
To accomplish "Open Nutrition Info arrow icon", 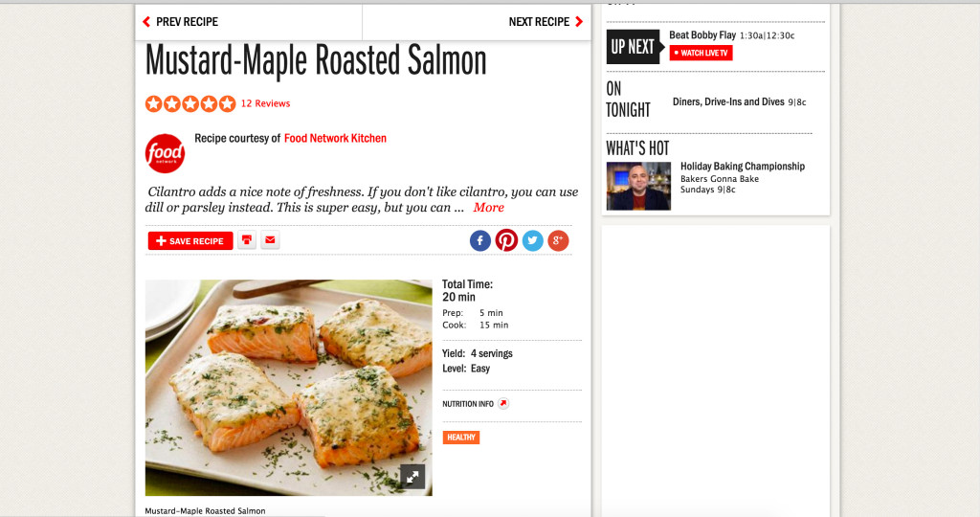I will tap(503, 404).
